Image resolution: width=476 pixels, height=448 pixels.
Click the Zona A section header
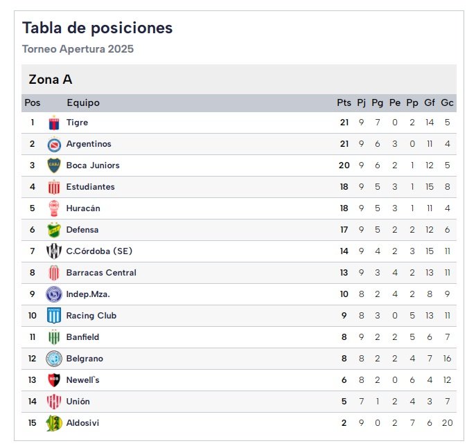(50, 80)
